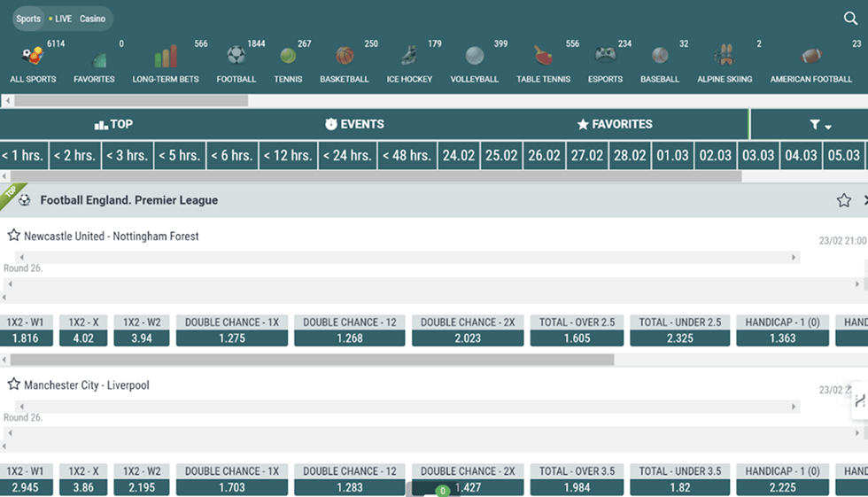Switch to the Sports section

(x=28, y=19)
